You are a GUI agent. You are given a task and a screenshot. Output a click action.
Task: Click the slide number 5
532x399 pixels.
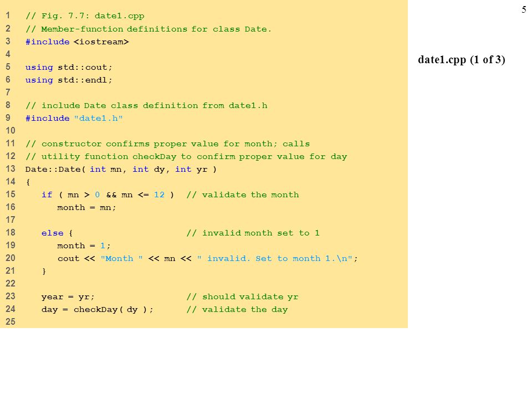pyautogui.click(x=524, y=9)
